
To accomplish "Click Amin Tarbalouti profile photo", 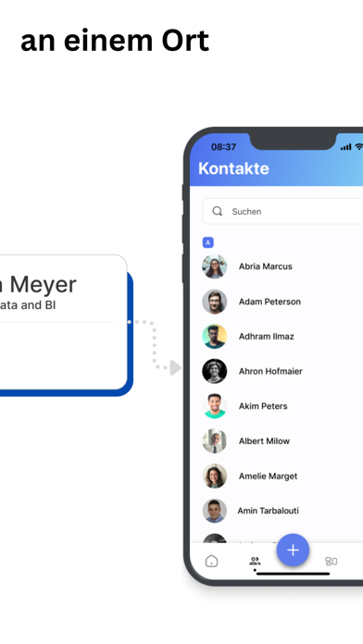I will click(x=215, y=511).
